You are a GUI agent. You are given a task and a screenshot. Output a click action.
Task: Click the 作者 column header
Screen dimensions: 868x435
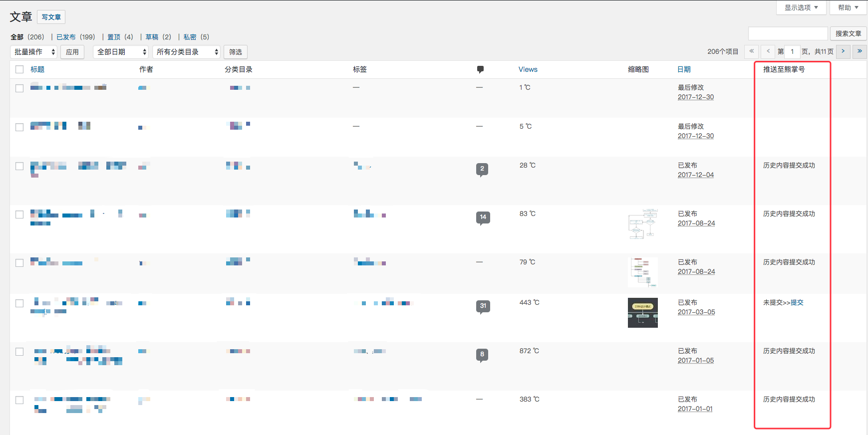pos(146,69)
